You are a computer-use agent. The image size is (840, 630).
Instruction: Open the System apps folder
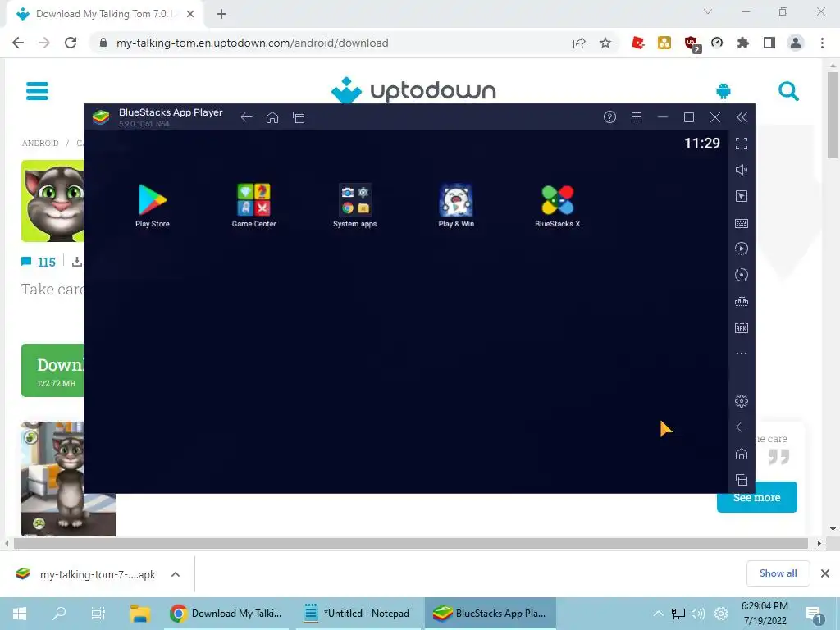354,206
